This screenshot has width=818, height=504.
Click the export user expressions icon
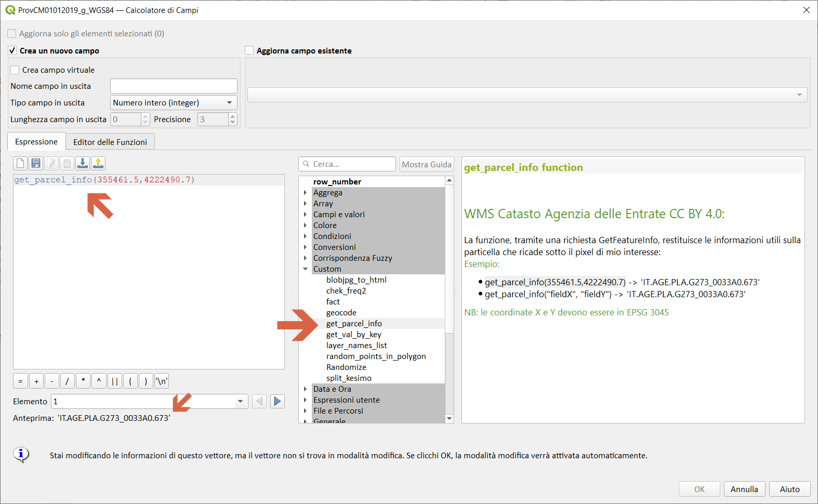98,164
